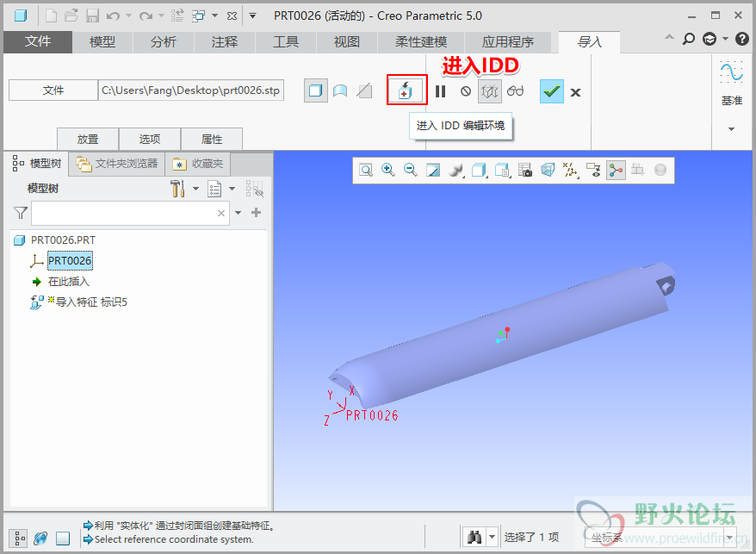
Task: Click the zoom in magnifier icon
Action: (x=388, y=170)
